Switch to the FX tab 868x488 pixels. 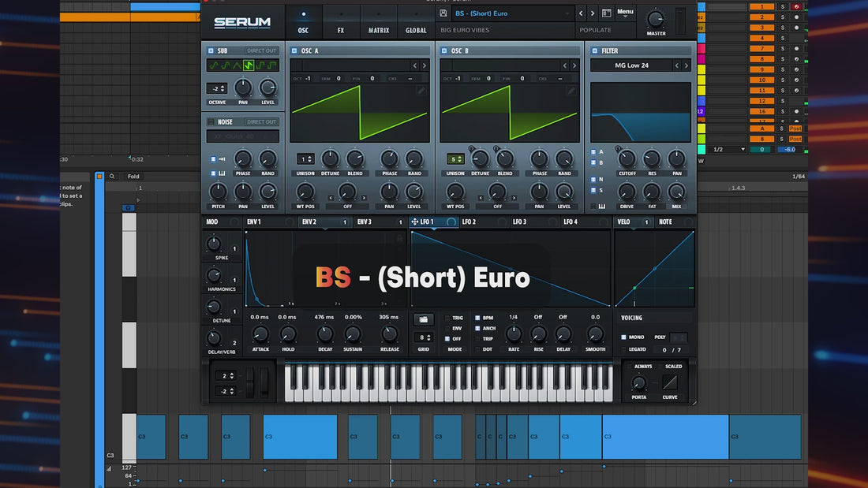tap(341, 23)
